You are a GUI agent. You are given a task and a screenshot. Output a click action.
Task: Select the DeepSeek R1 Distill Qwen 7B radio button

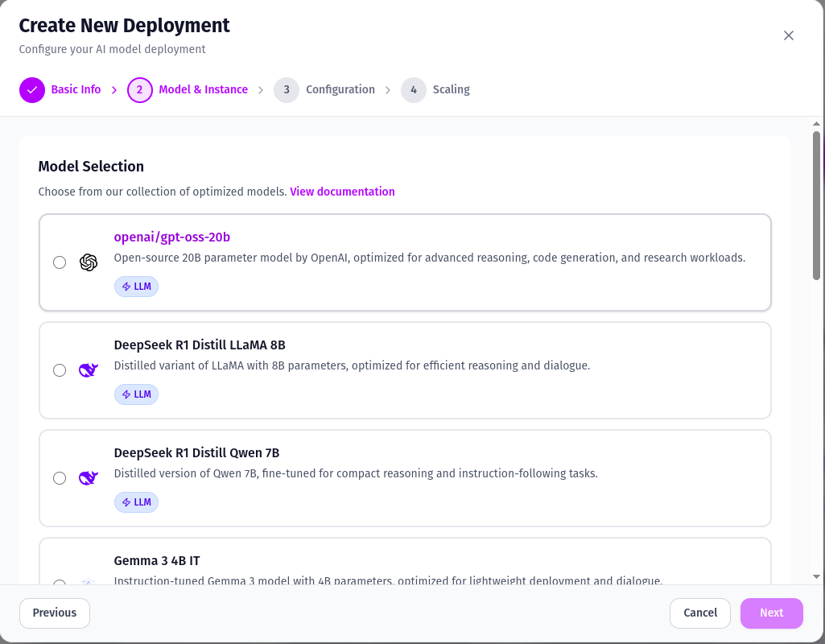pyautogui.click(x=60, y=477)
